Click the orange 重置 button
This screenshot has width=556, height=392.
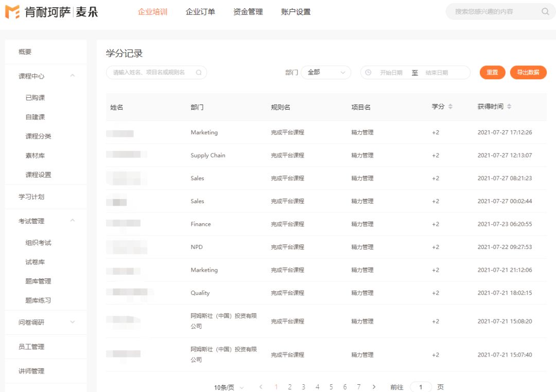[492, 73]
